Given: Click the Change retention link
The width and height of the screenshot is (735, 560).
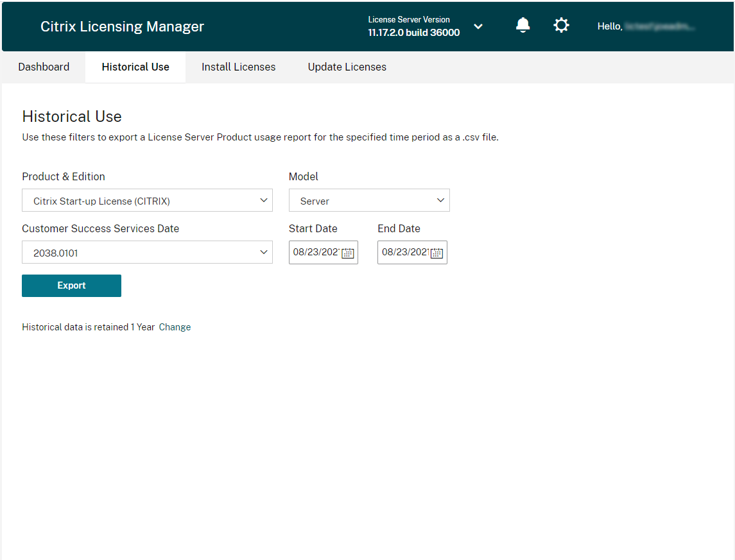Looking at the screenshot, I should [x=175, y=327].
